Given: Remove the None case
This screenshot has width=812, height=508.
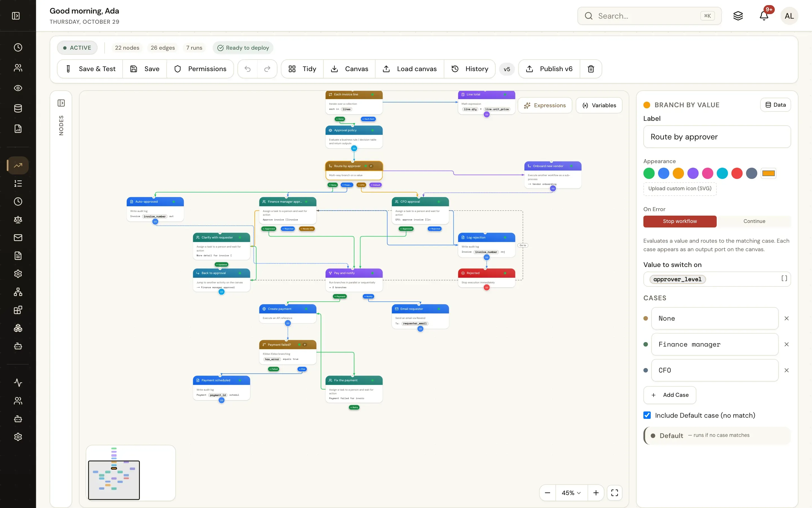Looking at the screenshot, I should coord(787,318).
